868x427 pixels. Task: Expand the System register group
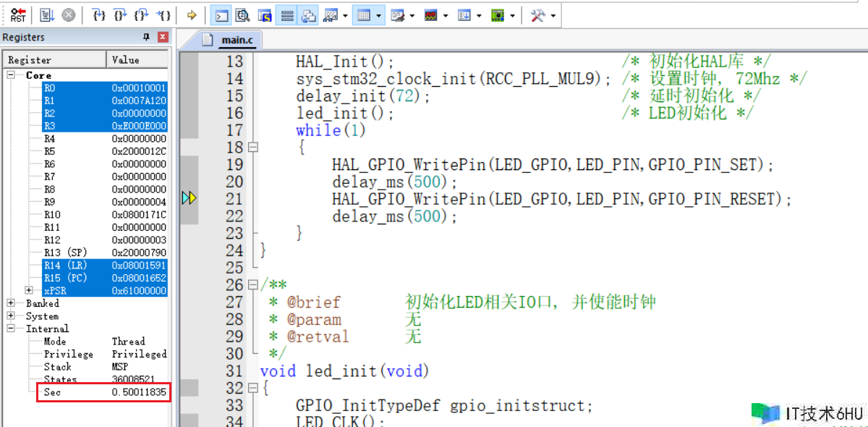pos(11,316)
